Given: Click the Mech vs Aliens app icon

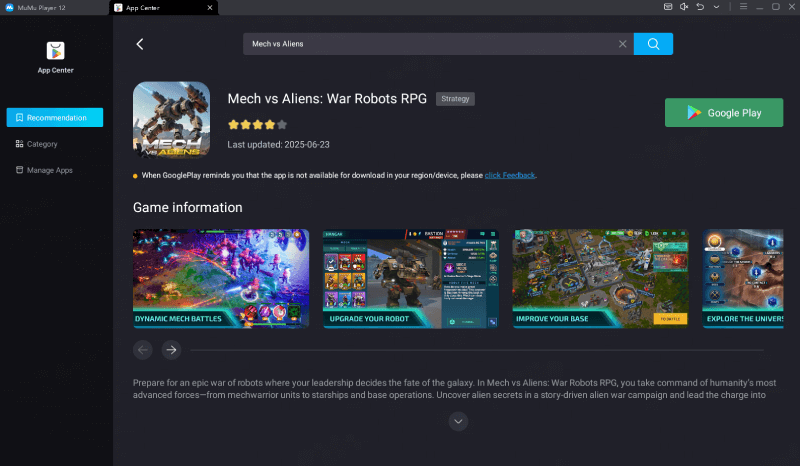Looking at the screenshot, I should [x=171, y=120].
